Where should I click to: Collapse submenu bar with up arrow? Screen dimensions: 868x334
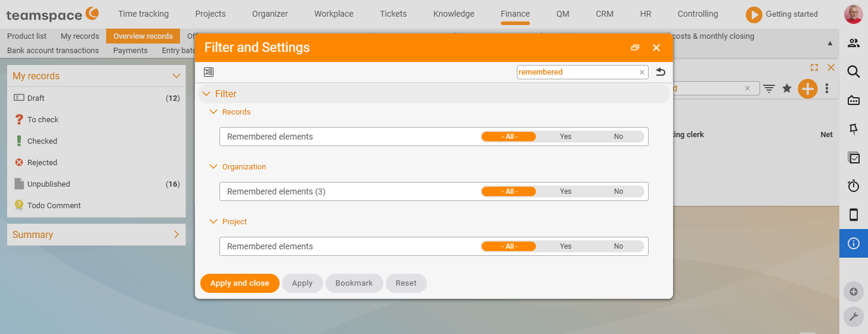tap(830, 44)
